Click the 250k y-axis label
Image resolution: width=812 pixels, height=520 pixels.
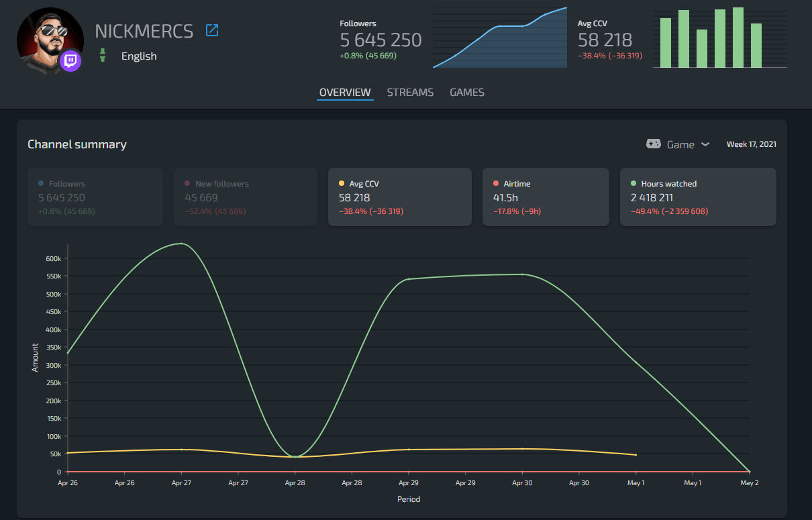point(54,383)
